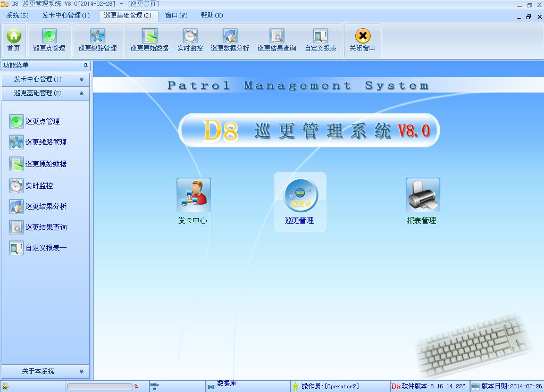Open 自定义报表 in the toolbar

[320, 40]
